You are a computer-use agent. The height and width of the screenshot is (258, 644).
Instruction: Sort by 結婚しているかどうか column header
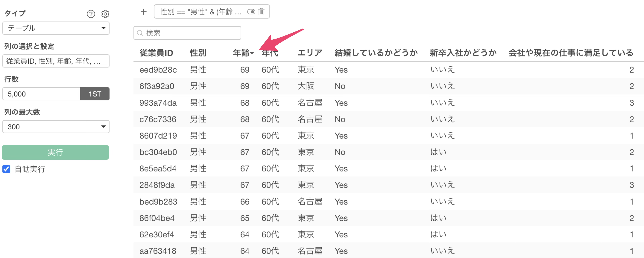[376, 53]
